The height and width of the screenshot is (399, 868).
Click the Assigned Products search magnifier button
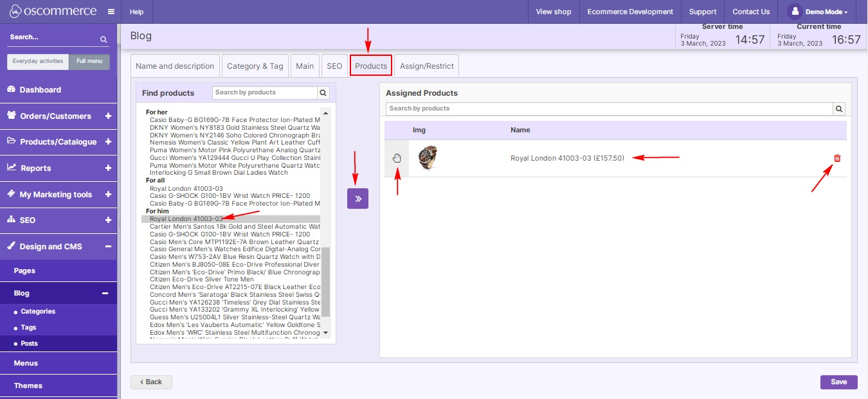839,109
